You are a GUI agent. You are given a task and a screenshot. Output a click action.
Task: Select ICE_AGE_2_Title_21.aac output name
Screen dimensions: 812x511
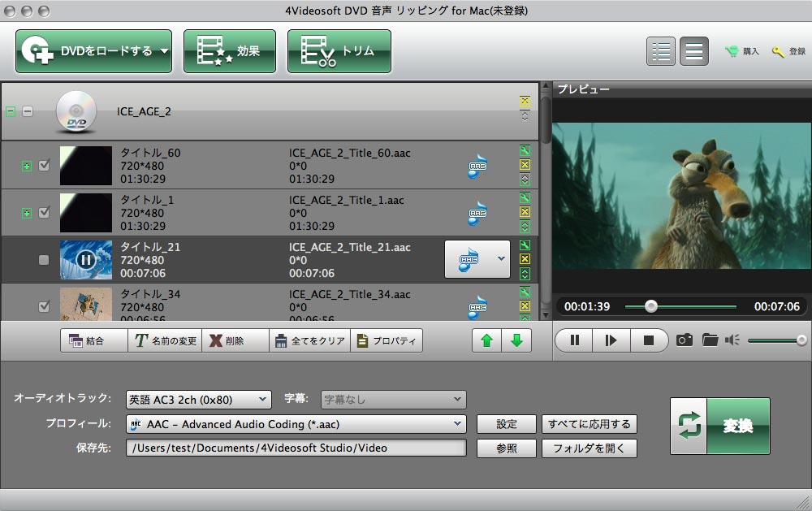coord(349,247)
